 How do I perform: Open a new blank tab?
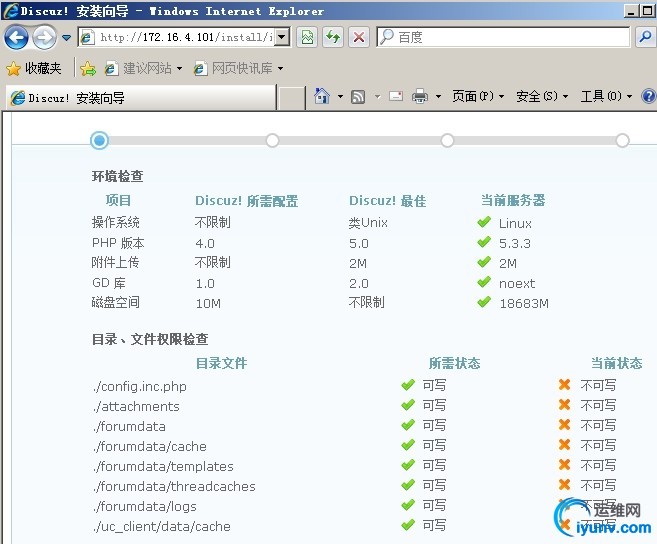pos(291,98)
